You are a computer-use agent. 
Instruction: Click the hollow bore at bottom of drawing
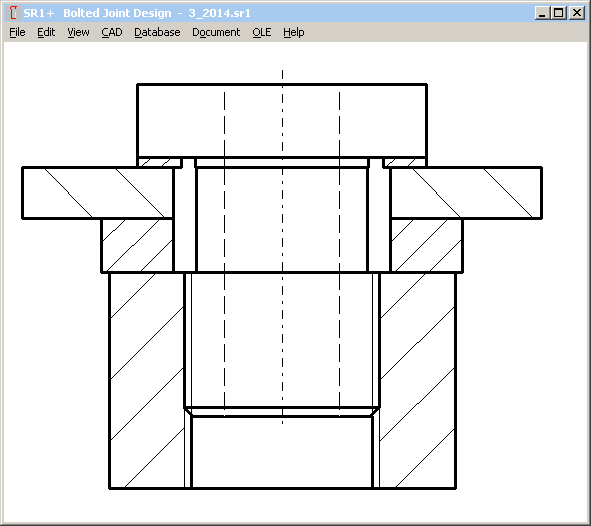[282, 452]
